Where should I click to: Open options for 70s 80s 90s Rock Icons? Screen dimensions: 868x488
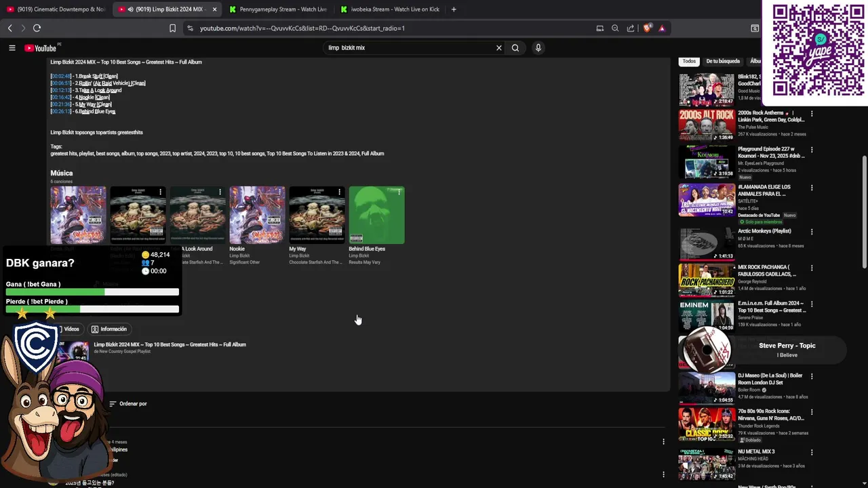[x=812, y=412]
